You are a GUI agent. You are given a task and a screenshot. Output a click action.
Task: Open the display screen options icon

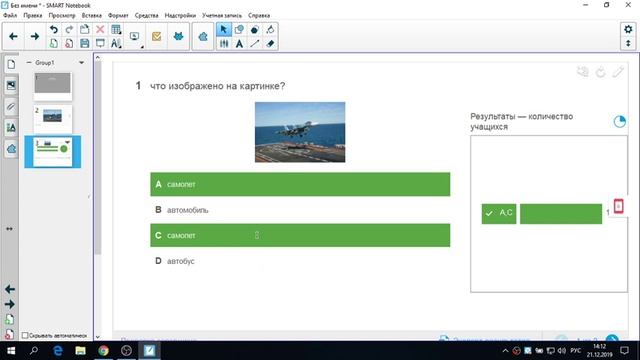(x=135, y=37)
